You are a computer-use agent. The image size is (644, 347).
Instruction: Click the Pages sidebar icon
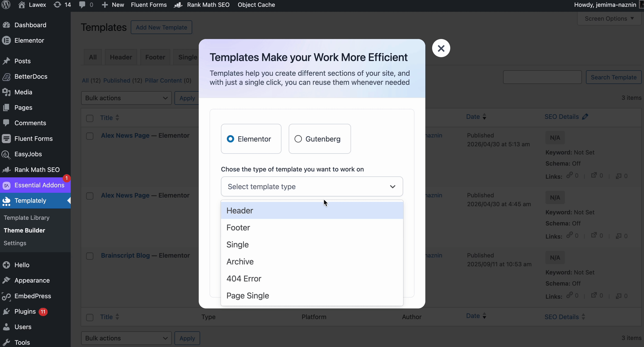(x=6, y=108)
